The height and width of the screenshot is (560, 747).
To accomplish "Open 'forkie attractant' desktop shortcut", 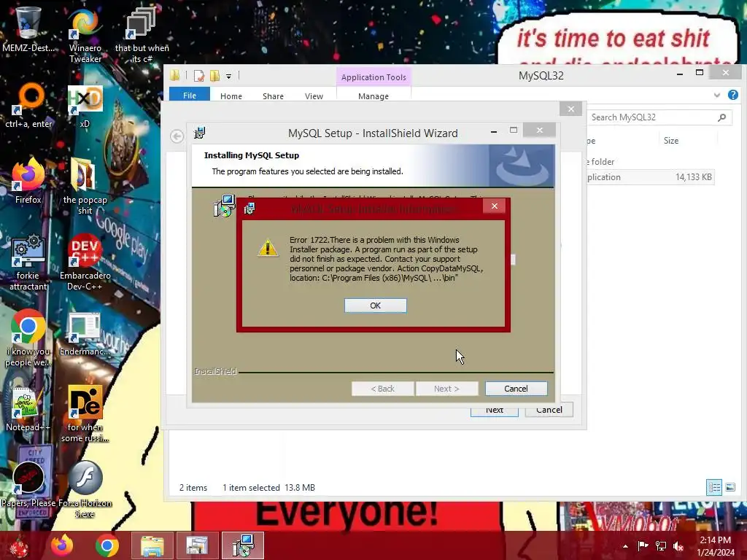I will point(28,262).
